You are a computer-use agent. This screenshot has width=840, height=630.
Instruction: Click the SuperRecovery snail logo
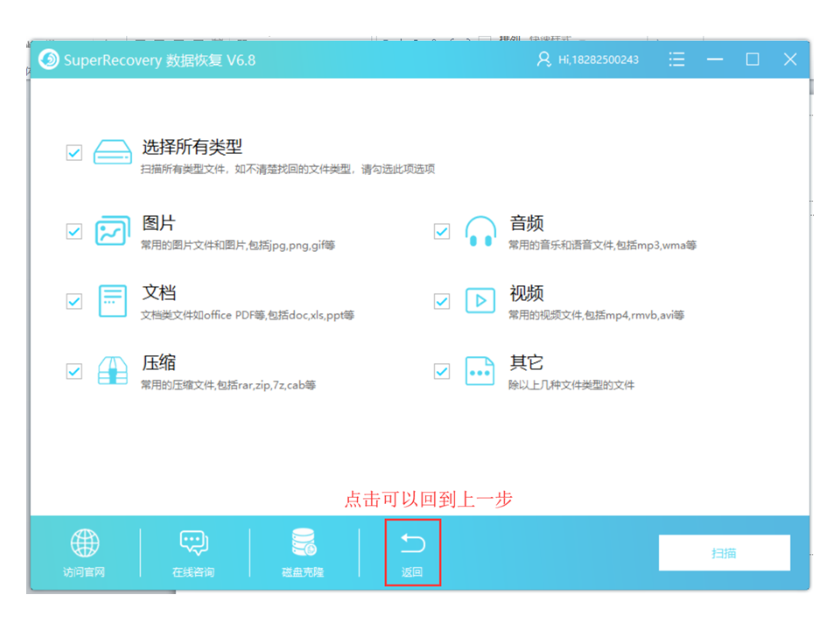49,59
